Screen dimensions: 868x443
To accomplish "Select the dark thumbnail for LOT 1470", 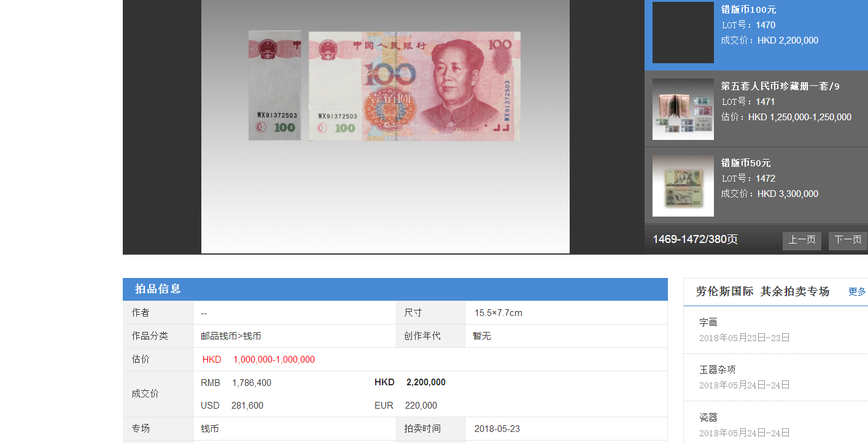I will 683,33.
